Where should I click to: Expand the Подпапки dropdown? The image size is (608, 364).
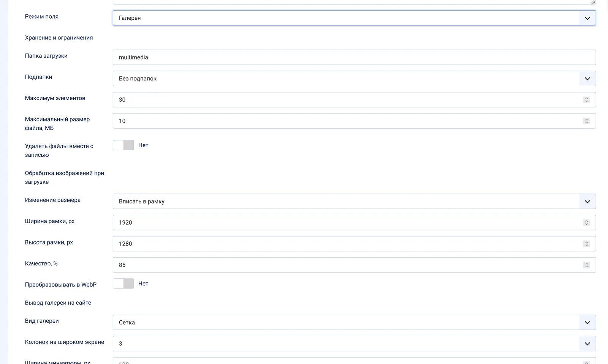pyautogui.click(x=354, y=79)
